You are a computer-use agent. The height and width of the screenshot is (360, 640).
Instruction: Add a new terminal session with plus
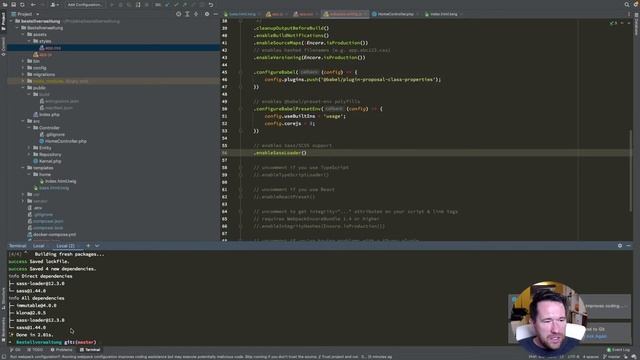(88, 246)
